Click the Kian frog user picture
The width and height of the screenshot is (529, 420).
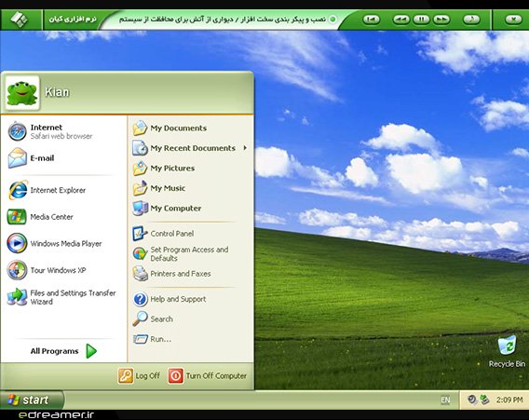click(22, 93)
